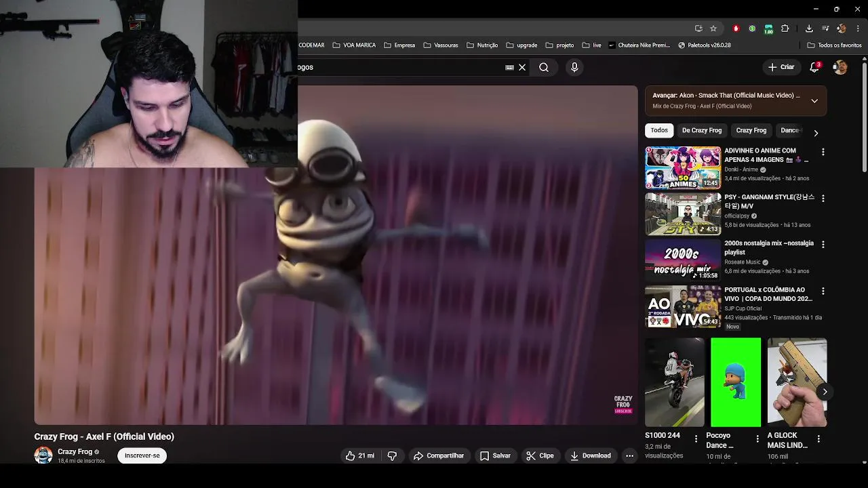The width and height of the screenshot is (868, 488).
Task: Select the Dance filter chip
Action: (789, 130)
